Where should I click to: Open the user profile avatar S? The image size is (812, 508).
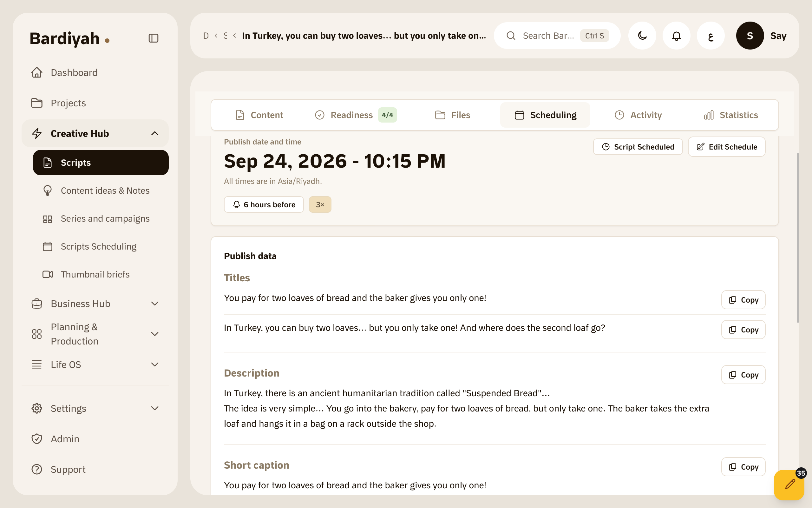click(x=750, y=36)
